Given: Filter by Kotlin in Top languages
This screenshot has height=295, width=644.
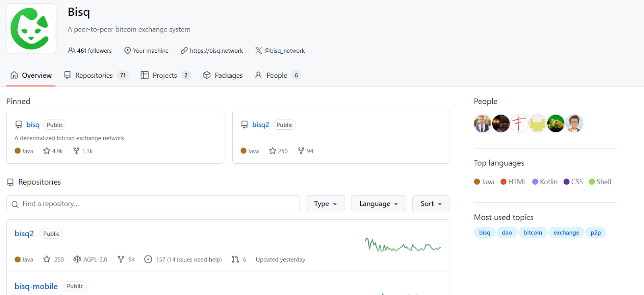Looking at the screenshot, I should pyautogui.click(x=545, y=182).
